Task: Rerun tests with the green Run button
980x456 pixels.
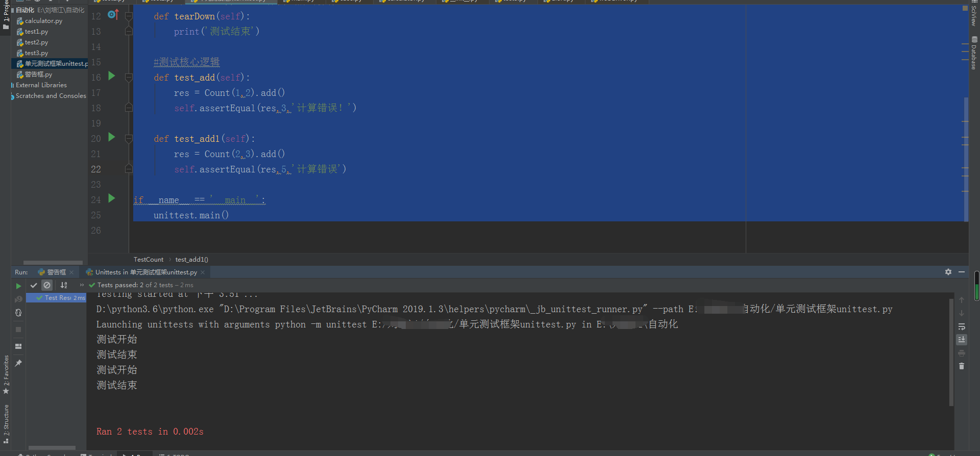Action: [x=18, y=286]
